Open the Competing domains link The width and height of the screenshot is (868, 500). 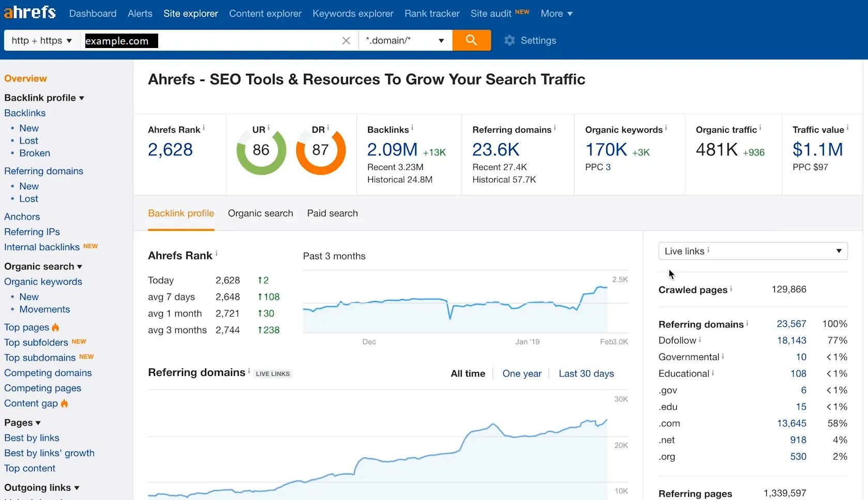click(48, 373)
